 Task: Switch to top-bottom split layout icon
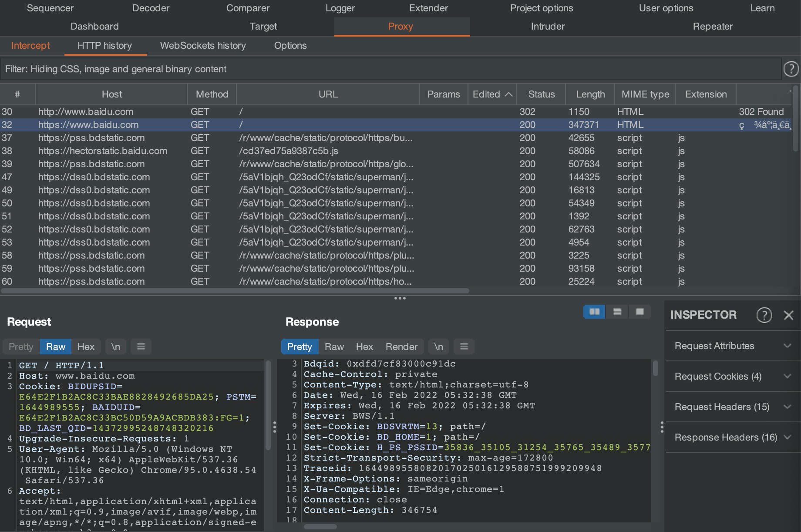(617, 312)
